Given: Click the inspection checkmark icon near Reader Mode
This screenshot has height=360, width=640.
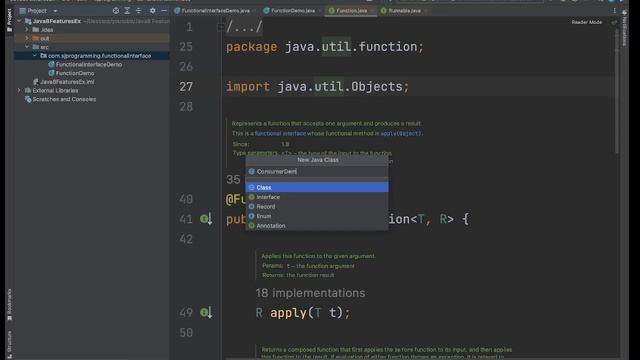Looking at the screenshot, I should [x=613, y=22].
